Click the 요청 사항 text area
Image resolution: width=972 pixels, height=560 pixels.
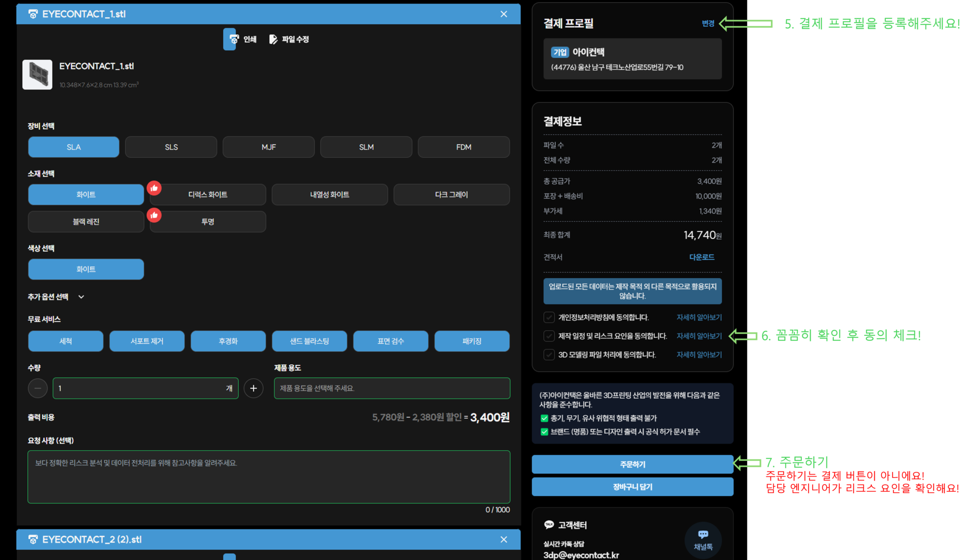269,477
